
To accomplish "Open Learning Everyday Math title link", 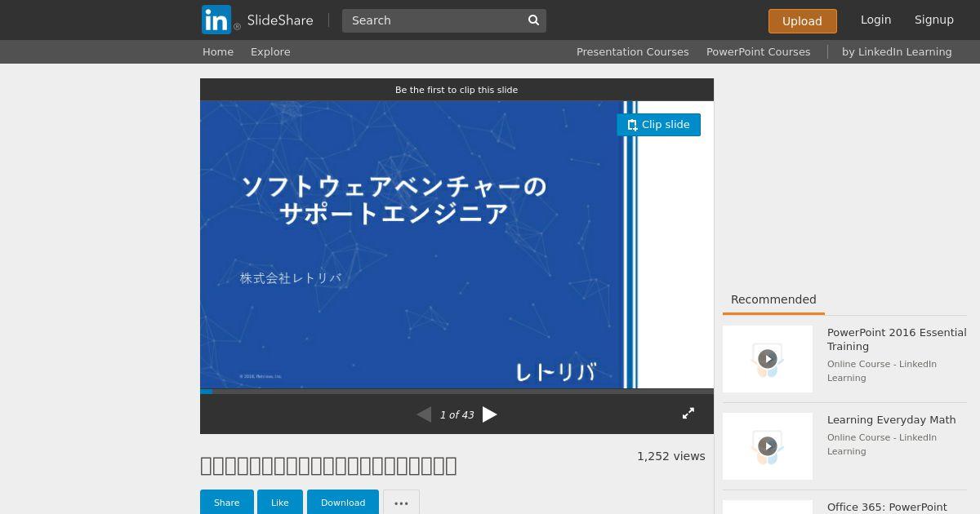I will pos(891,420).
